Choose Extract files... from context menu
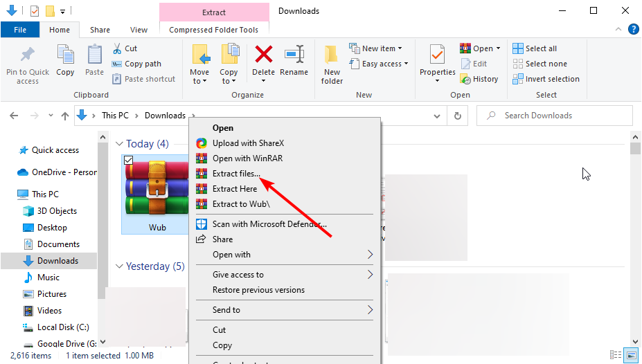 click(285, 174)
